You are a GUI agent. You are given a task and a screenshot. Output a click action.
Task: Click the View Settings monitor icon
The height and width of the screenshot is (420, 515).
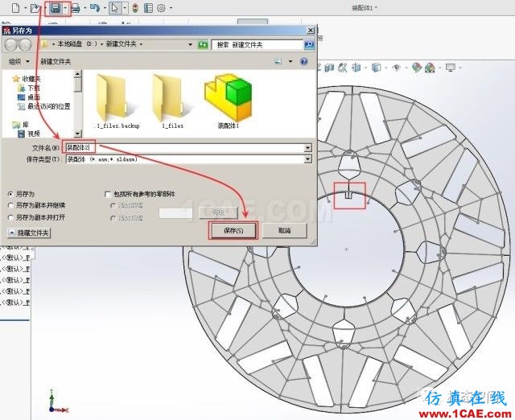451,68
